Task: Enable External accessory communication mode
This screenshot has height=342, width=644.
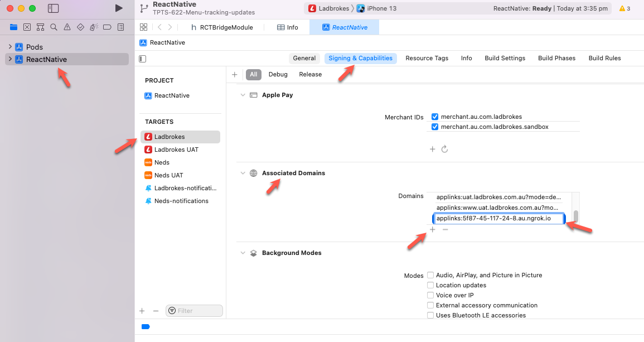Action: tap(430, 305)
